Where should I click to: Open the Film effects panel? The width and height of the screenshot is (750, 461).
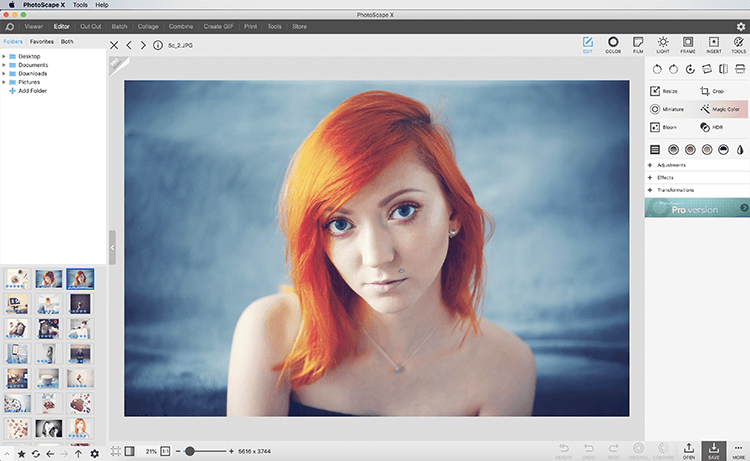[638, 44]
